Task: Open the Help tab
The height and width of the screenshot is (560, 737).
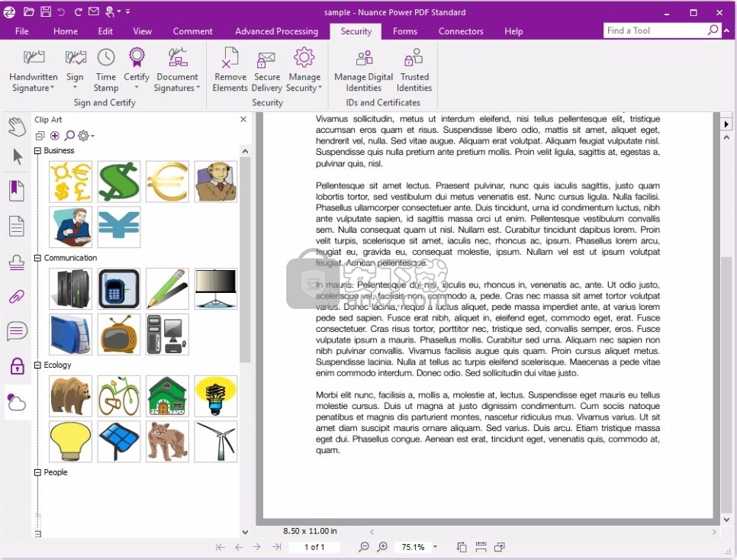Action: pyautogui.click(x=513, y=31)
